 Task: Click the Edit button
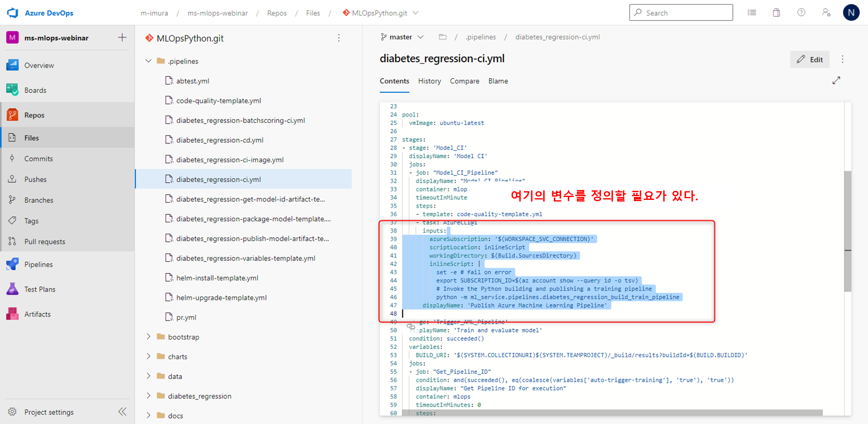[x=810, y=59]
